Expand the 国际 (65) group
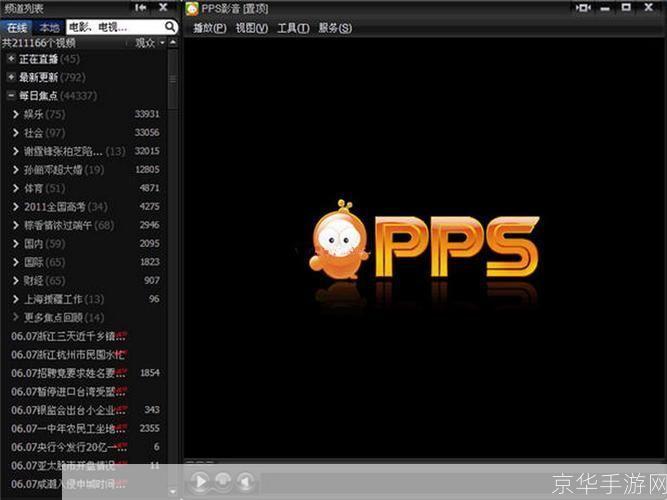667x500 pixels. [x=16, y=262]
